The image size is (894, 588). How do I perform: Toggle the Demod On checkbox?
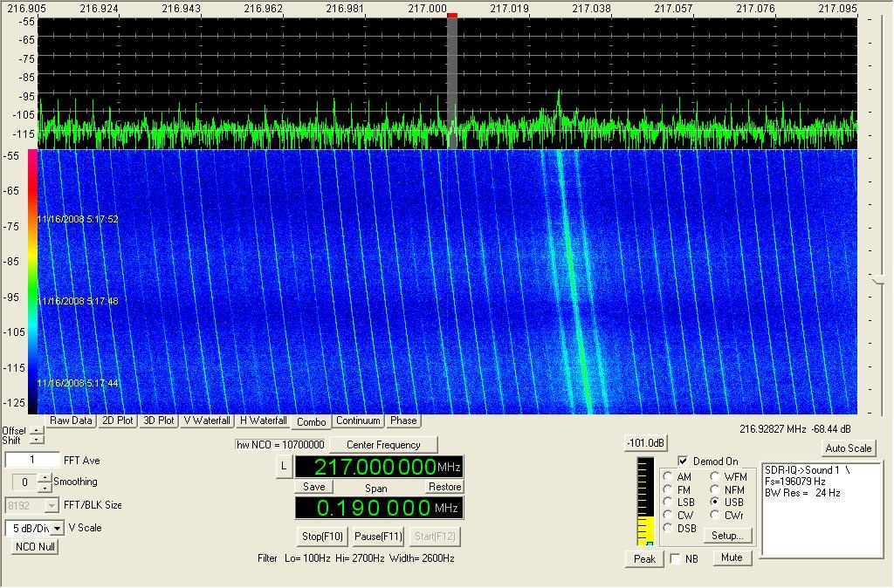click(683, 461)
